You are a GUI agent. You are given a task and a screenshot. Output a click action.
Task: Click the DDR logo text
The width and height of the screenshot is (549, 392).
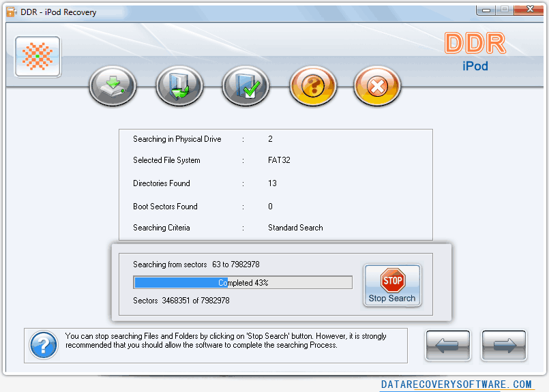[475, 43]
